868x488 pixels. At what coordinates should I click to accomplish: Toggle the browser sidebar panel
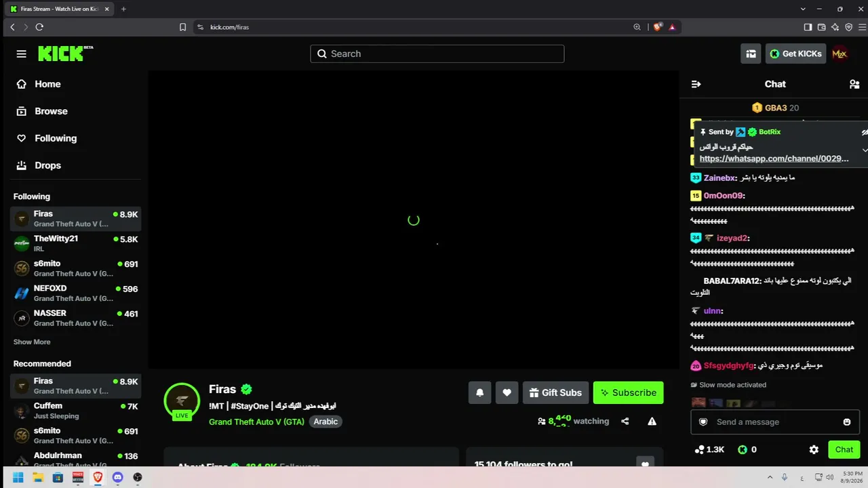click(808, 27)
